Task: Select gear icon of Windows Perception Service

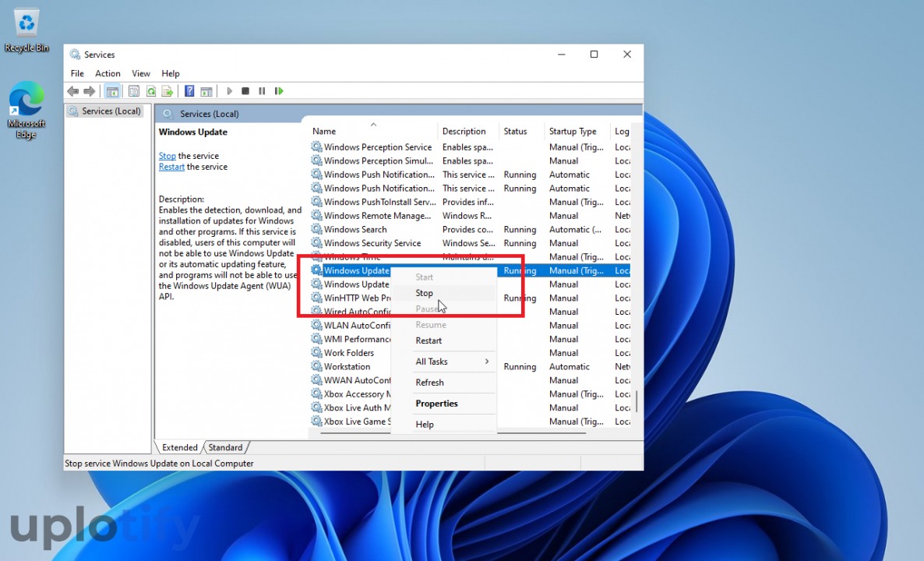Action: pos(317,146)
